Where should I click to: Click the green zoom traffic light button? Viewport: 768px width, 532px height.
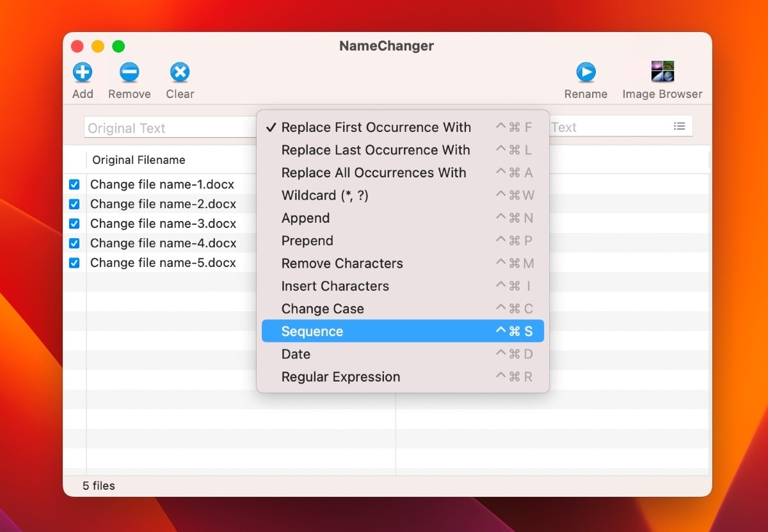[118, 46]
